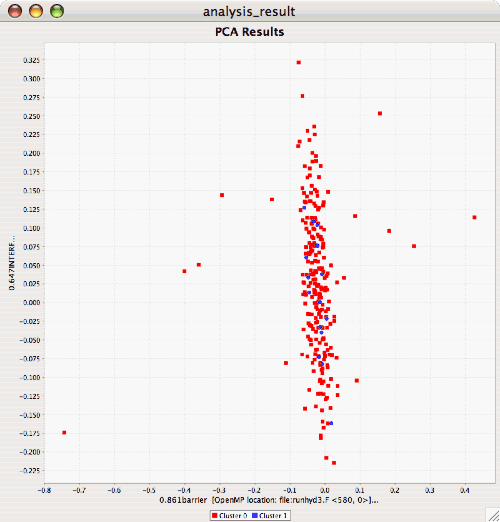Select the rightmost outlier point past 0.4
Image resolution: width=500 pixels, height=522 pixels.
click(x=474, y=217)
